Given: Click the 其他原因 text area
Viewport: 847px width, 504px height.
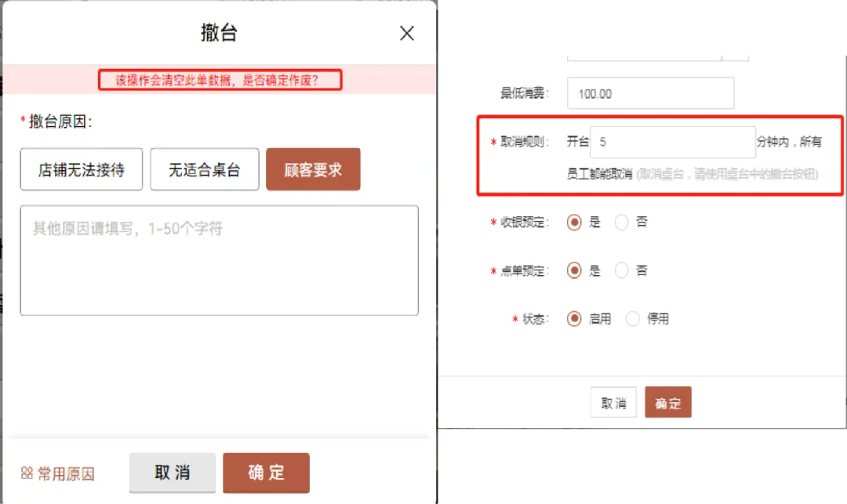Looking at the screenshot, I should 219,260.
